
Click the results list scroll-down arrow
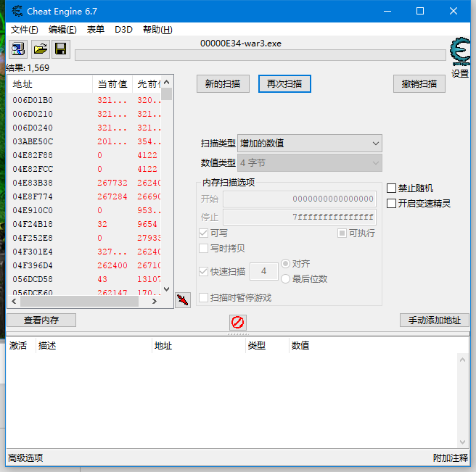166,289
